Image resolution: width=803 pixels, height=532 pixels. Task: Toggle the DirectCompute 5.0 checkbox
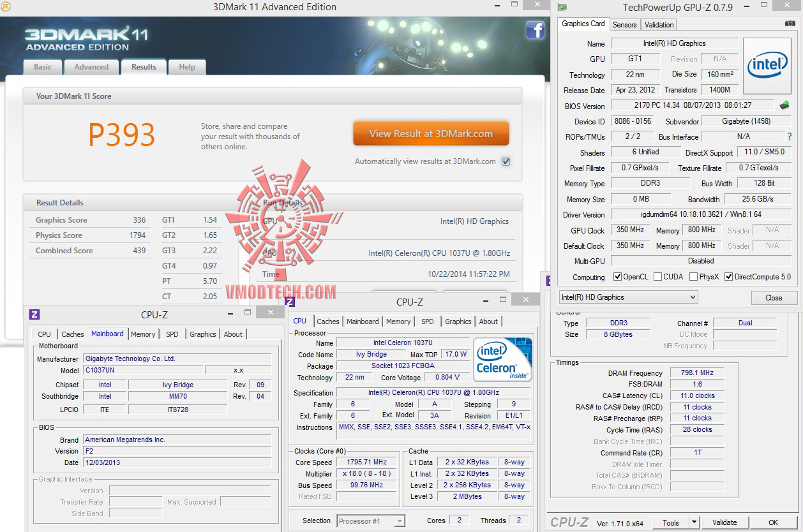(728, 277)
